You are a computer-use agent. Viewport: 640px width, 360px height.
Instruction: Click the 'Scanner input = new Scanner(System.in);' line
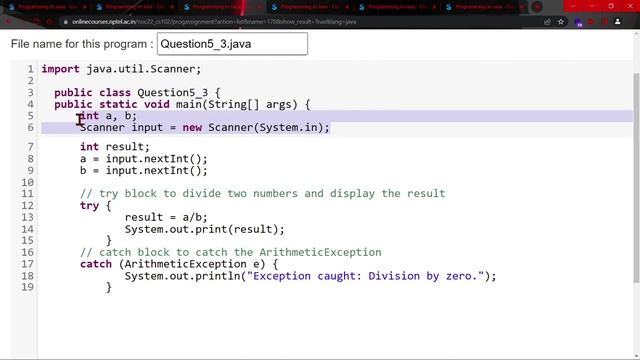click(x=204, y=128)
